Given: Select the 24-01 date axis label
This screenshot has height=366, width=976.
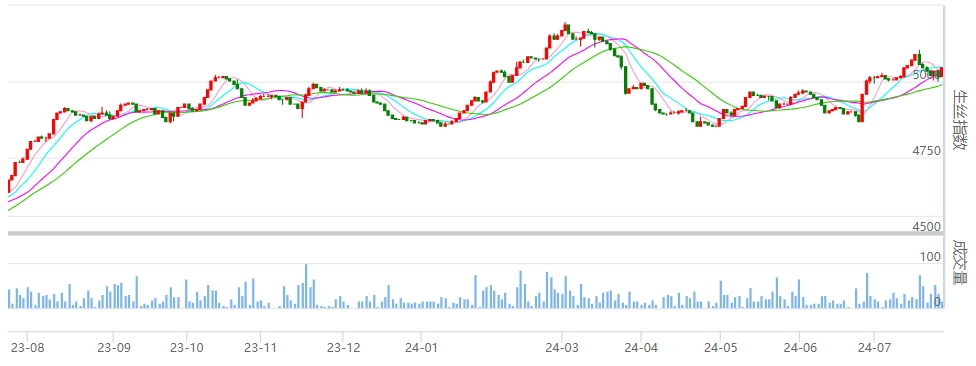Looking at the screenshot, I should [421, 347].
